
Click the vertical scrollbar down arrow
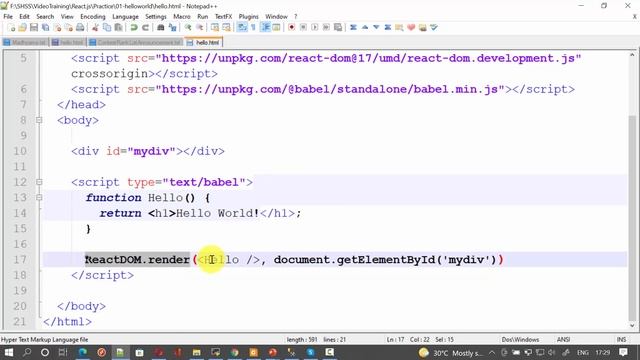click(632, 326)
